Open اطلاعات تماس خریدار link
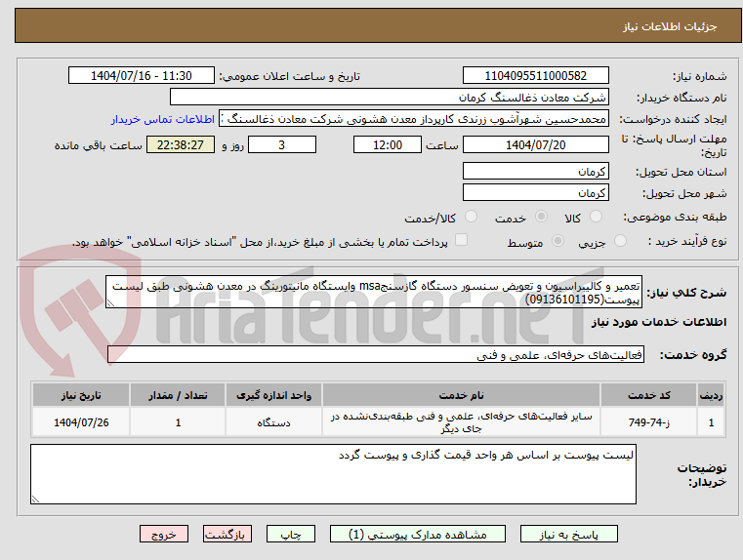 click(163, 119)
